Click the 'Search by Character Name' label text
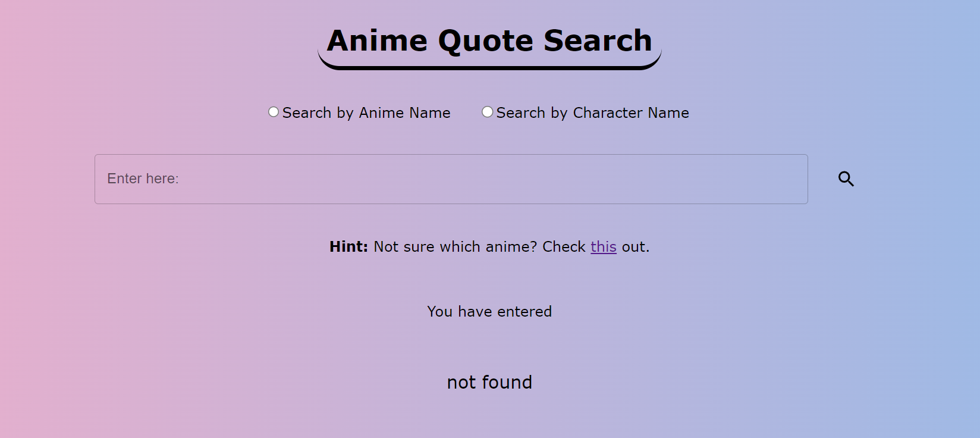This screenshot has height=438, width=980. click(x=593, y=112)
